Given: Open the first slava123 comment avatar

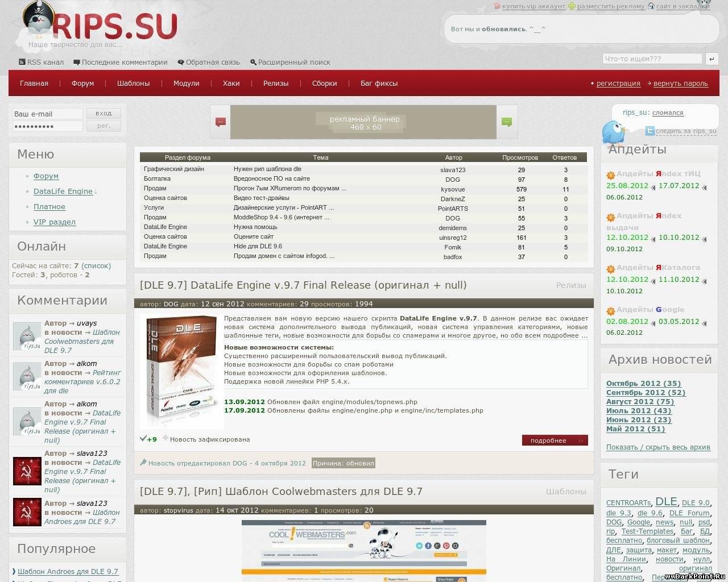Looking at the screenshot, I should (x=27, y=471).
